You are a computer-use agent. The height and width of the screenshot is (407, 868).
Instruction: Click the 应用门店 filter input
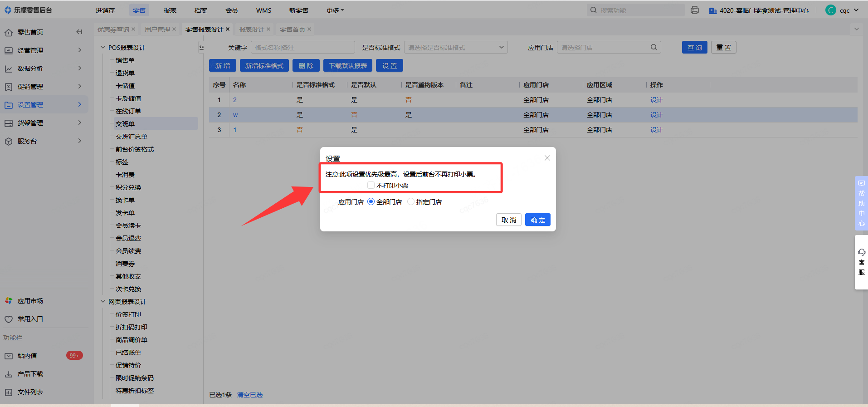609,47
